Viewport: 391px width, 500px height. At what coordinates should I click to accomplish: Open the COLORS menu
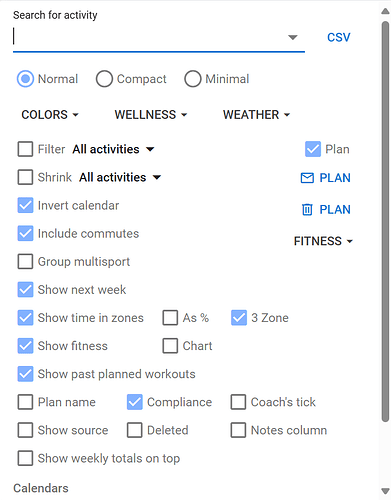[50, 115]
